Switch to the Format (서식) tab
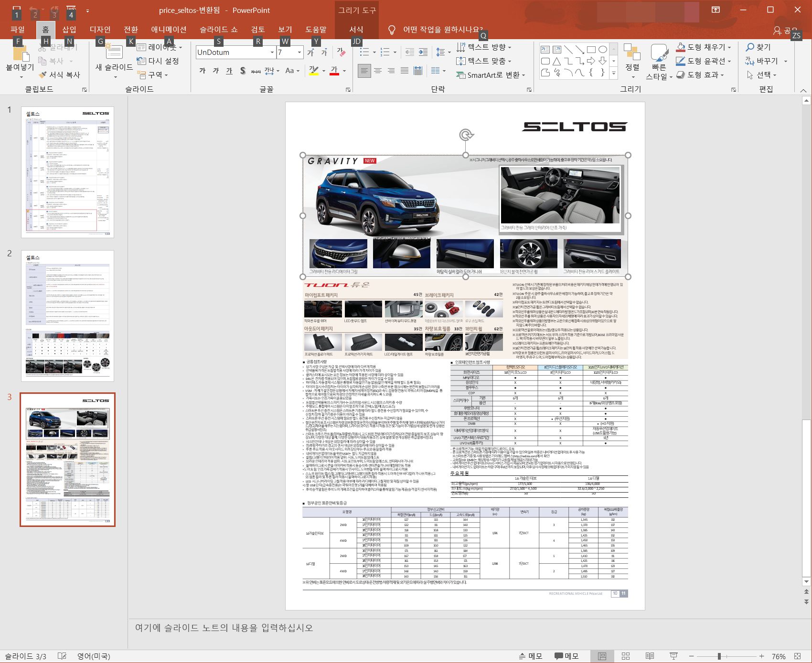The width and height of the screenshot is (812, 663). tap(356, 30)
